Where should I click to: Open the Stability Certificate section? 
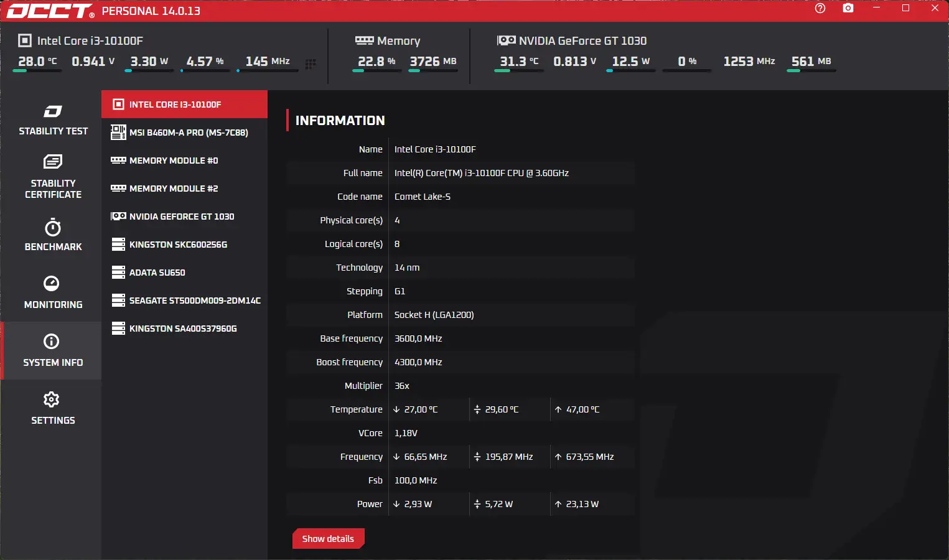pyautogui.click(x=53, y=177)
